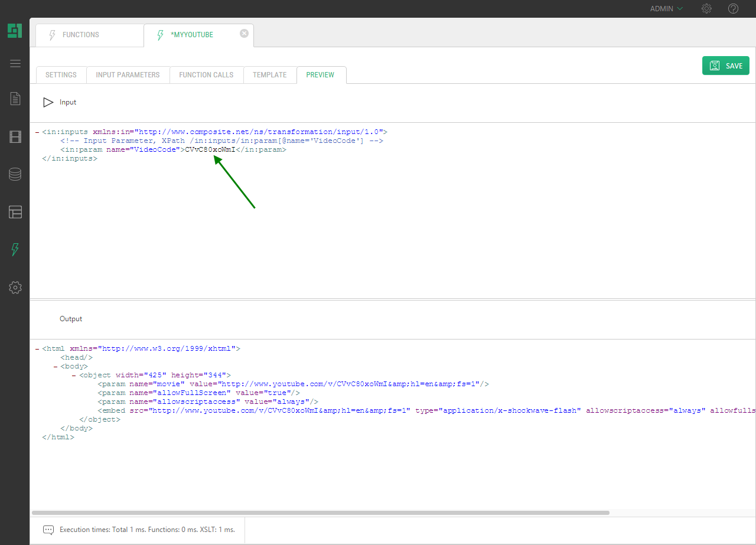The image size is (756, 545).
Task: Click the lightning icon on FUNCTIONS tab
Action: (x=52, y=35)
